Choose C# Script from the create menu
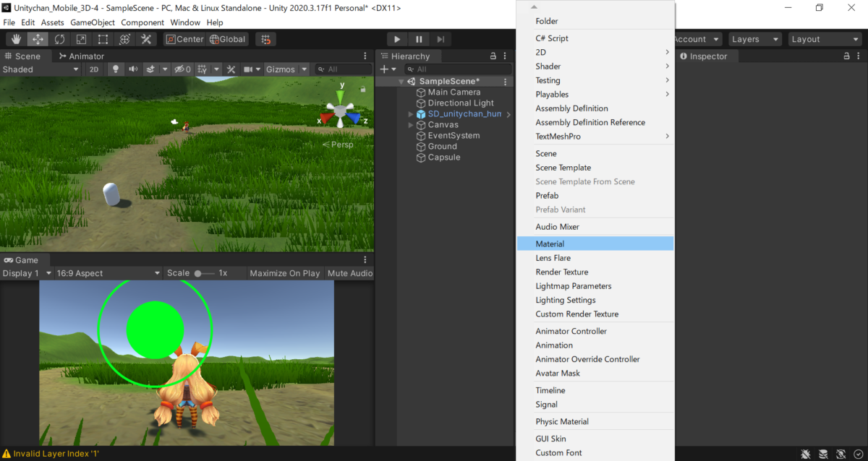Viewport: 868px width, 461px height. 595,38
